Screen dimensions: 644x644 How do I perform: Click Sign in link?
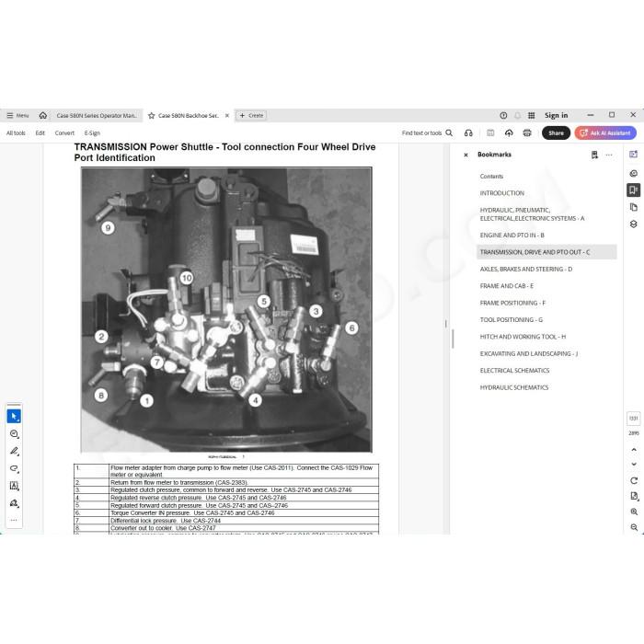(556, 115)
